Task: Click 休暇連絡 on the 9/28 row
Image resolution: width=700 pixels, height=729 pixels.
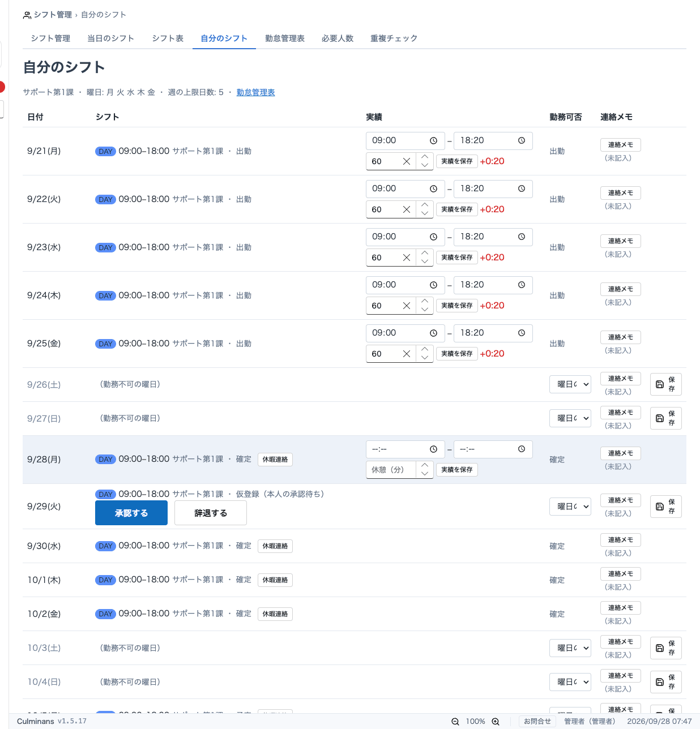Action: [x=275, y=460]
